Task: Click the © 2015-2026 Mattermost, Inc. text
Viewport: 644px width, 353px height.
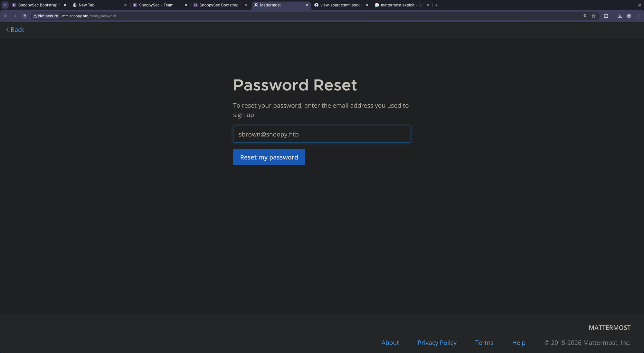Action: click(587, 343)
